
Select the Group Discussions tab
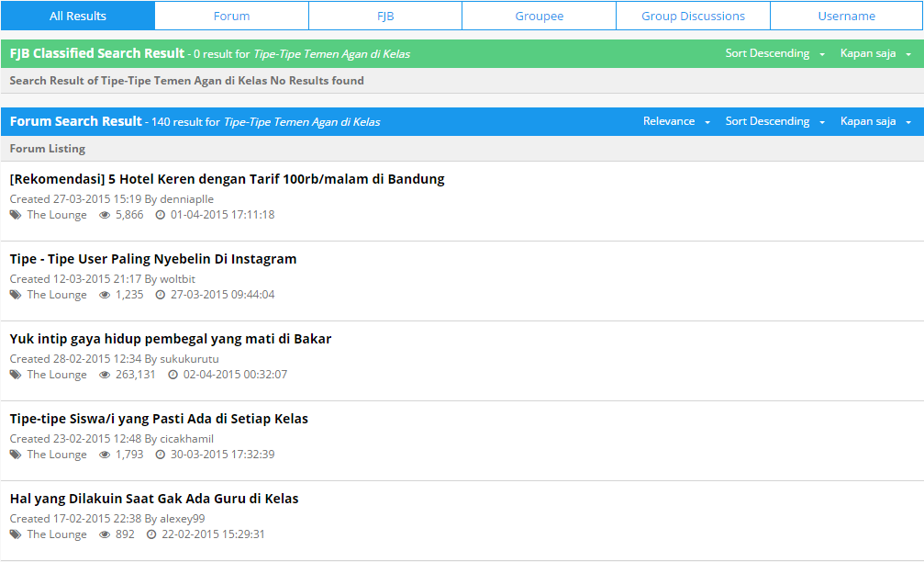(x=693, y=16)
